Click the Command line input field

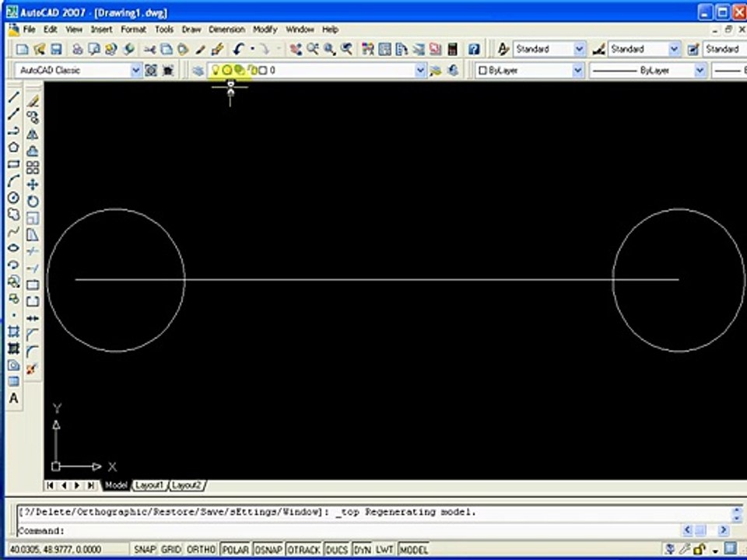[x=348, y=530]
